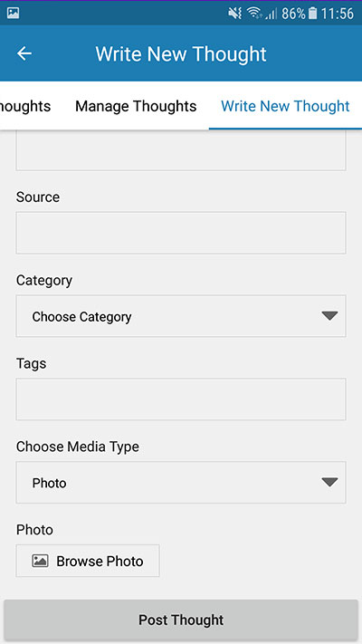Viewport: 362px width, 644px height.
Task: Tap the back arrow icon
Action: [24, 53]
